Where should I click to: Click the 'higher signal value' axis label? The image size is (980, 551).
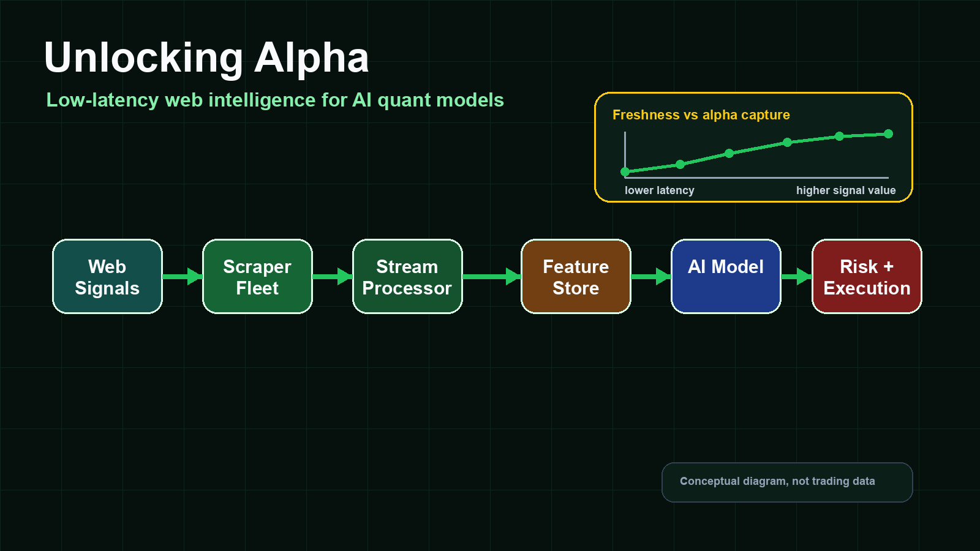pos(845,190)
